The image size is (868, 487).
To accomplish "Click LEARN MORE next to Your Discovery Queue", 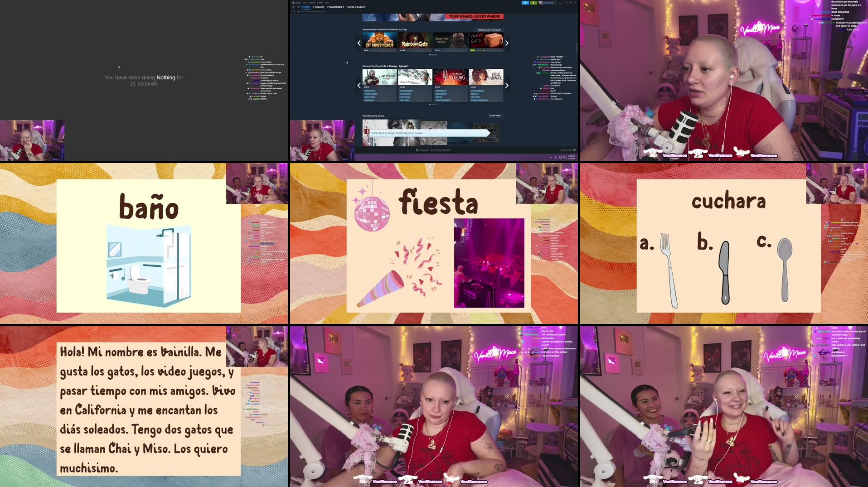I will [495, 116].
